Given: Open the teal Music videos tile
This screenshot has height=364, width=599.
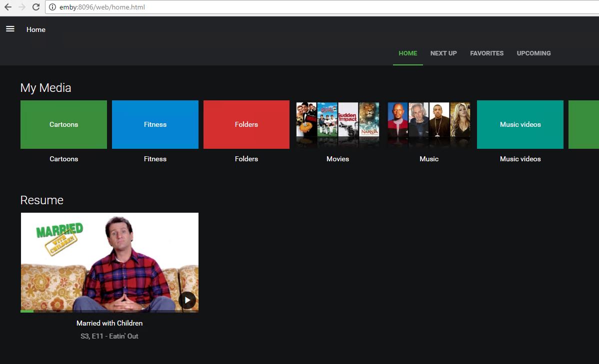Looking at the screenshot, I should [520, 124].
